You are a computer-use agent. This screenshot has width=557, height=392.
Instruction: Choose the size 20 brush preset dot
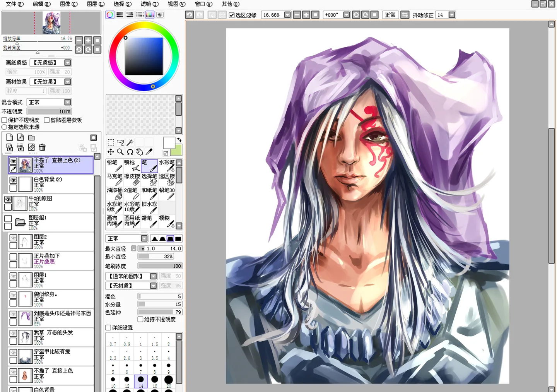tap(169, 380)
